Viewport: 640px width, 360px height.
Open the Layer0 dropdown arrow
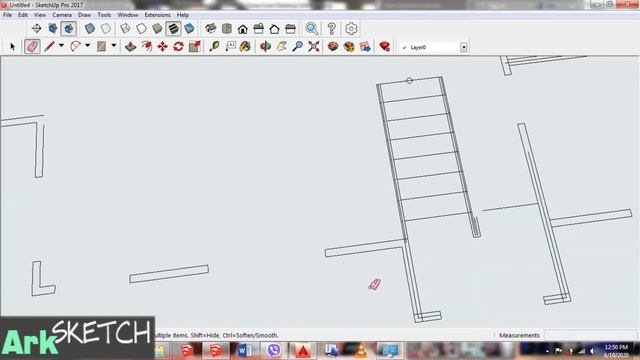pyautogui.click(x=464, y=47)
